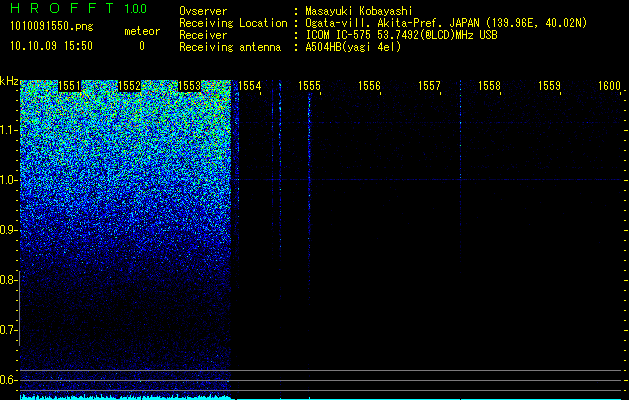Click the 1559 time marker
The width and height of the screenshot is (629, 400).
[549, 86]
